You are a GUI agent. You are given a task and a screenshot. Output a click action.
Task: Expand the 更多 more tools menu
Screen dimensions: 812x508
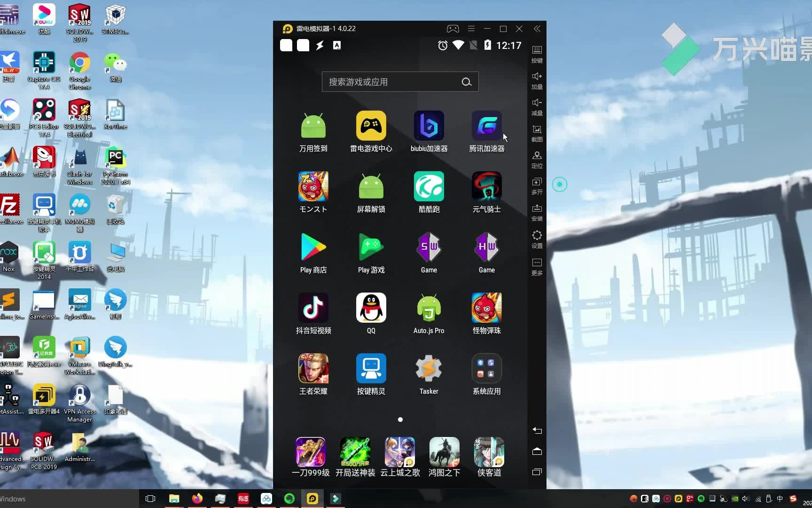coord(537,266)
